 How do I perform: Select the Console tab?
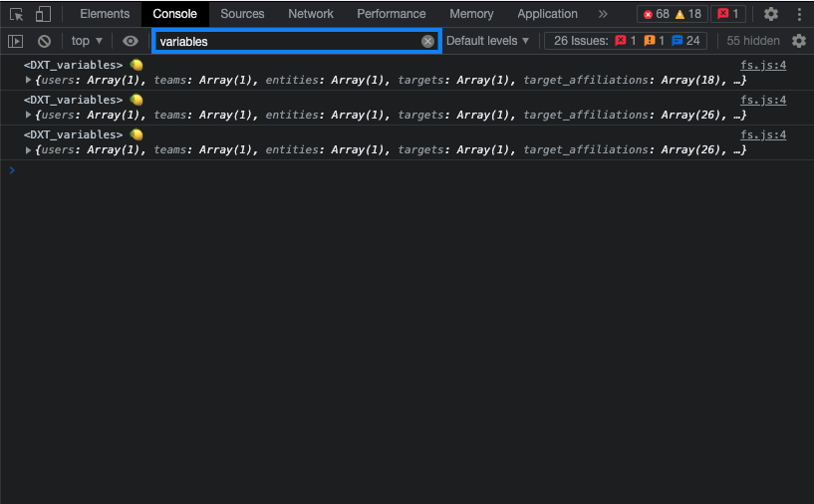tap(175, 14)
